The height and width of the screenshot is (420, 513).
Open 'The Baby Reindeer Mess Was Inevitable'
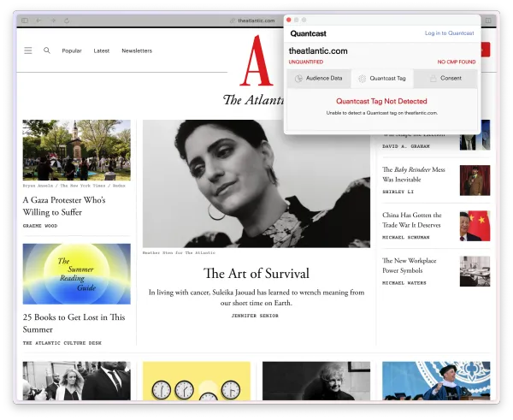click(414, 175)
